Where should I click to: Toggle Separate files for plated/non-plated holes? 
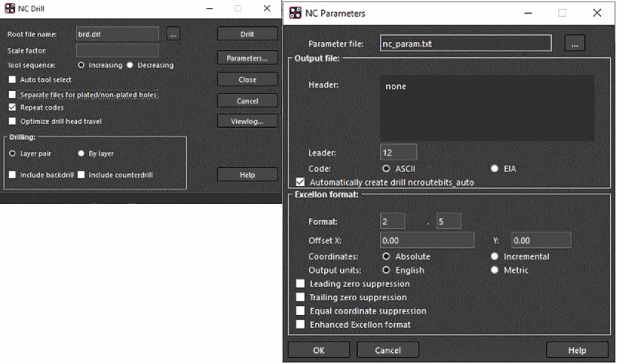tap(12, 95)
